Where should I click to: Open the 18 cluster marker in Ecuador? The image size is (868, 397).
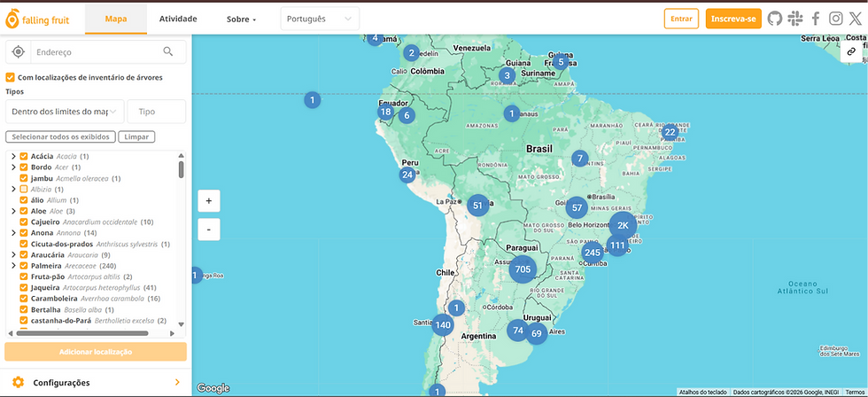[386, 113]
